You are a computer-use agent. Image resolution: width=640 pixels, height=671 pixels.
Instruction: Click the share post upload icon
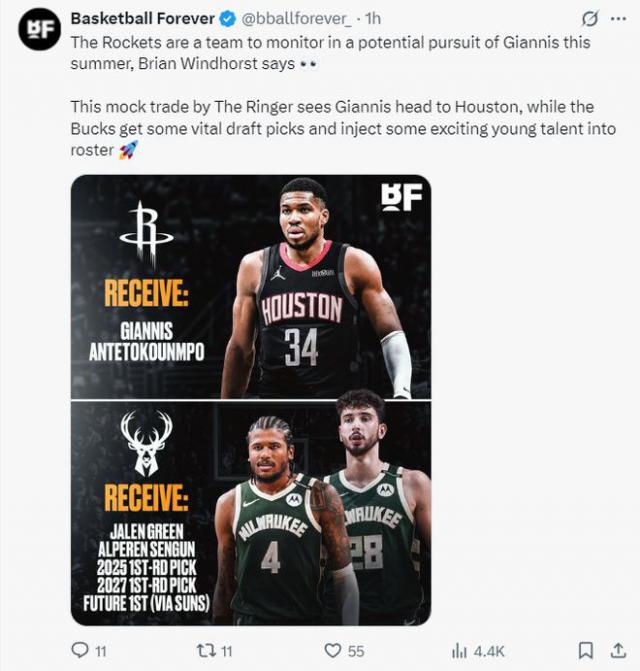[618, 650]
